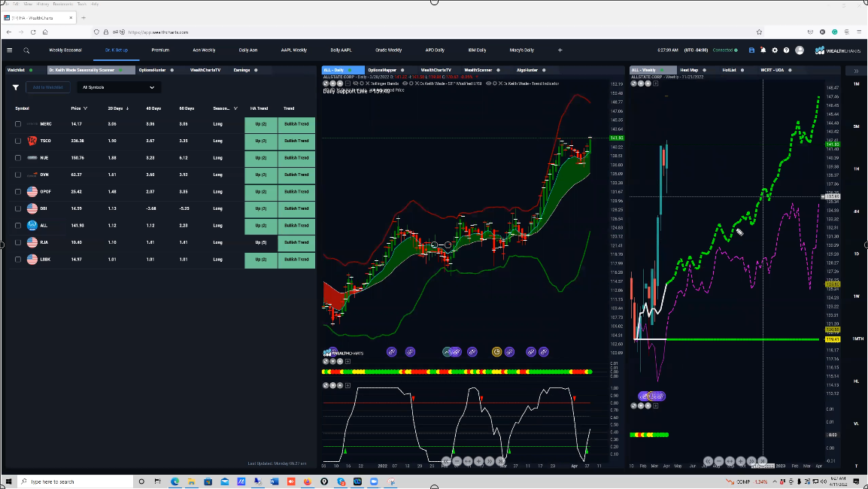Check the NUE row checkbox

pyautogui.click(x=18, y=158)
